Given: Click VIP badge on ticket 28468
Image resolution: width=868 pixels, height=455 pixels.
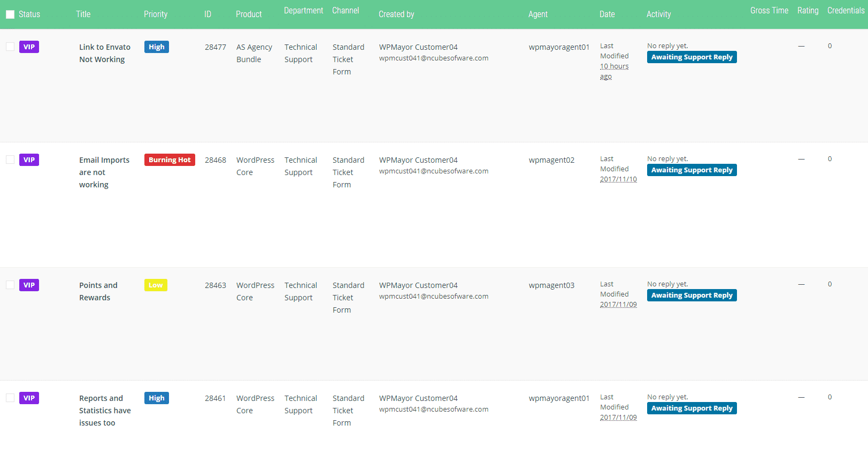Looking at the screenshot, I should (29, 160).
